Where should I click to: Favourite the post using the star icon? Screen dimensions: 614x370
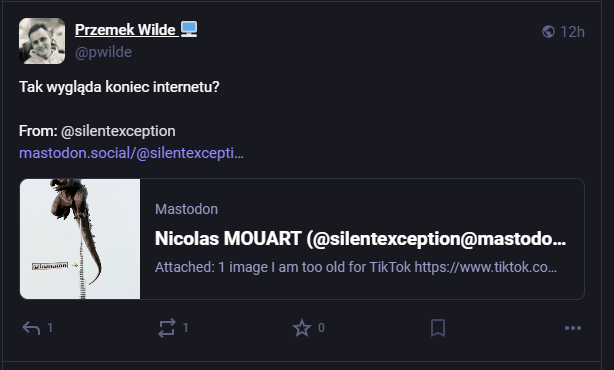click(x=302, y=328)
